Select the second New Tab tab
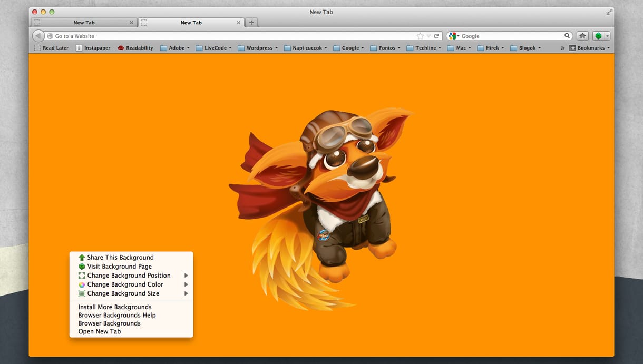This screenshot has width=643, height=364. coord(191,23)
